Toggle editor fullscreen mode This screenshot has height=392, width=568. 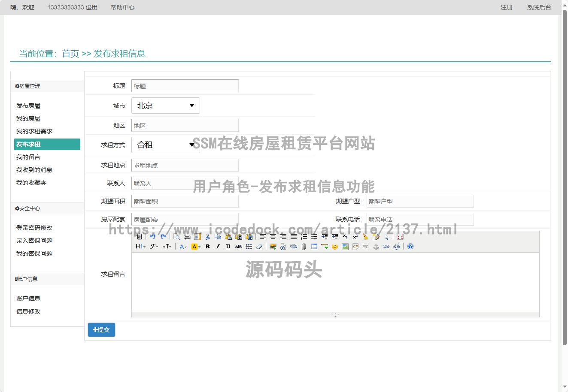(x=400, y=237)
